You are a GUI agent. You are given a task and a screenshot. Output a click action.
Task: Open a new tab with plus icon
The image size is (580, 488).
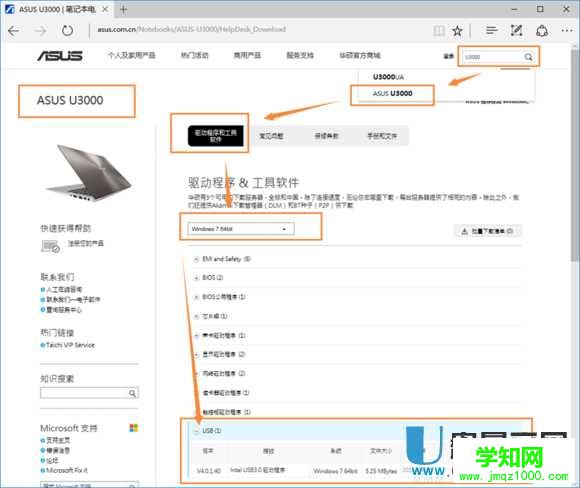[124, 10]
